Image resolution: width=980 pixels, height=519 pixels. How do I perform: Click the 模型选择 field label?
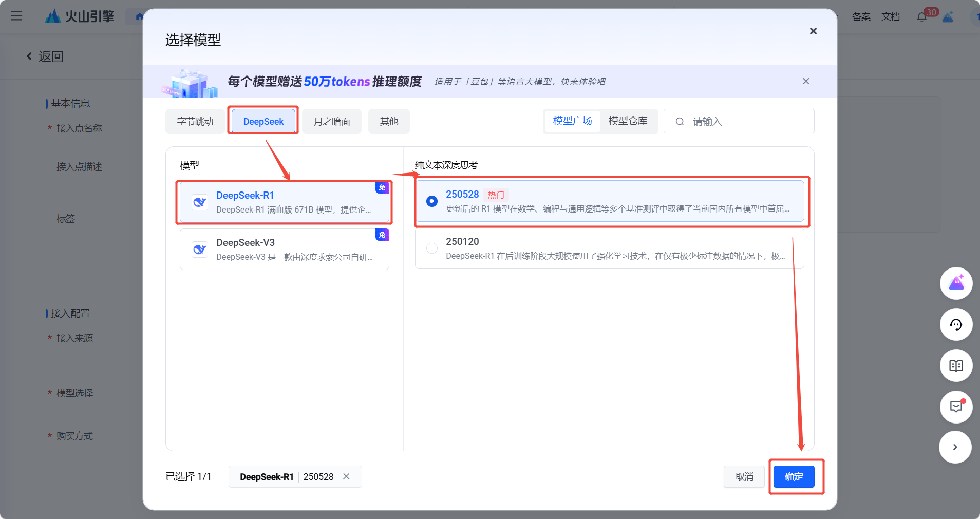pos(74,393)
